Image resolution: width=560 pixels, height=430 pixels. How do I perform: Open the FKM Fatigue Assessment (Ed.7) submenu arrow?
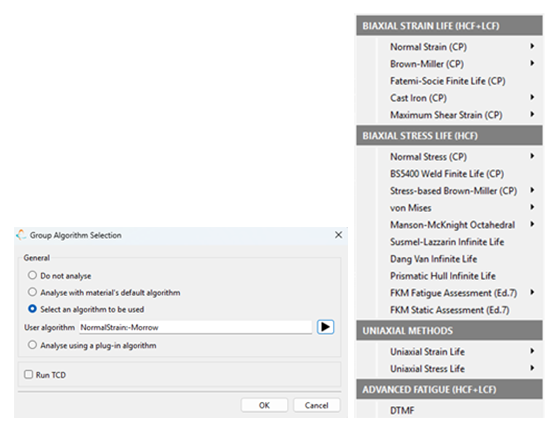click(532, 292)
